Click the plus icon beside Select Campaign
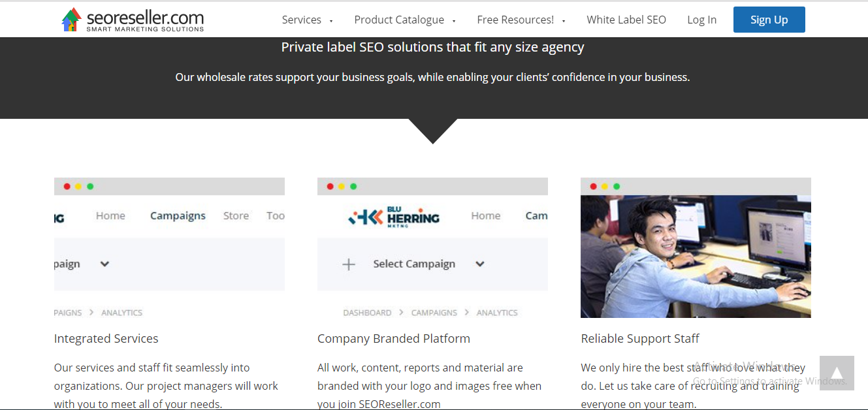The image size is (868, 410). (349, 264)
